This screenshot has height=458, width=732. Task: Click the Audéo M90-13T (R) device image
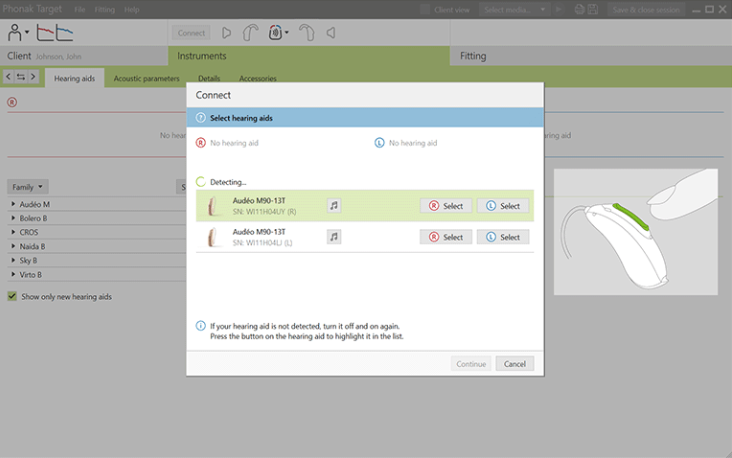[213, 205]
